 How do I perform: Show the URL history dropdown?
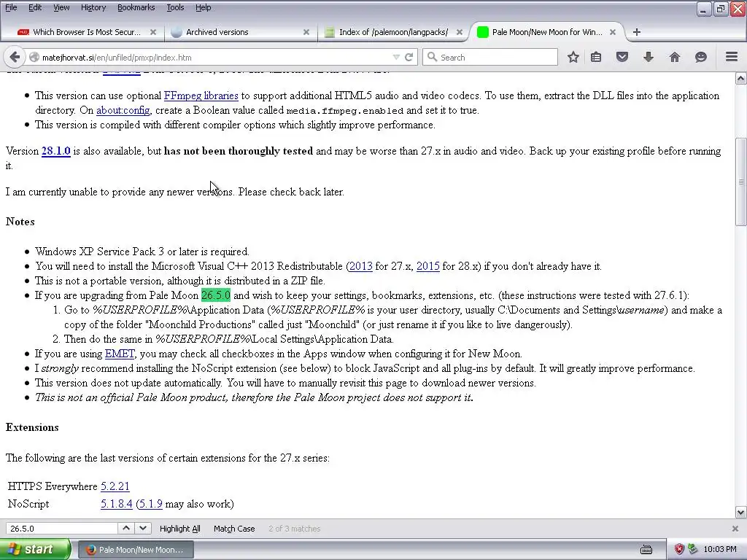[396, 57]
